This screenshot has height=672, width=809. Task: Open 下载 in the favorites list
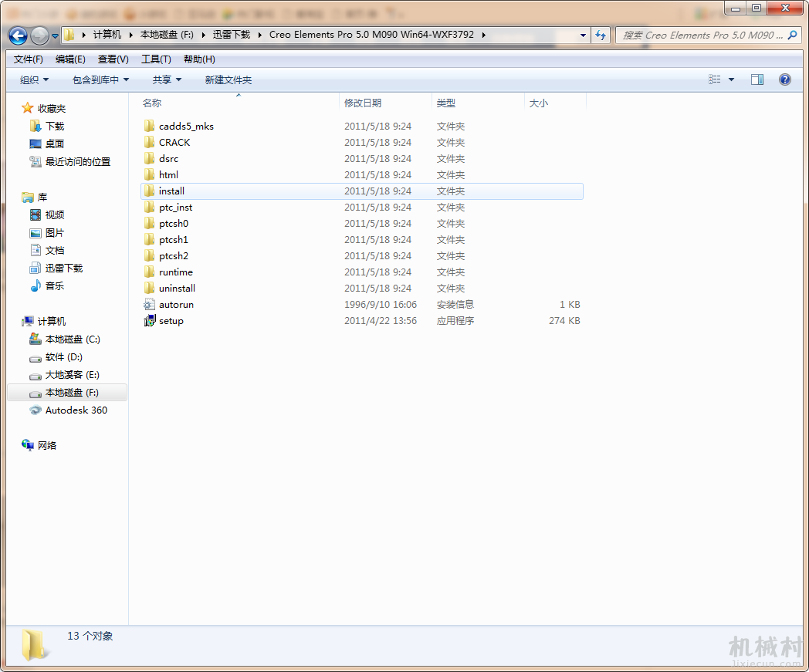tap(55, 127)
